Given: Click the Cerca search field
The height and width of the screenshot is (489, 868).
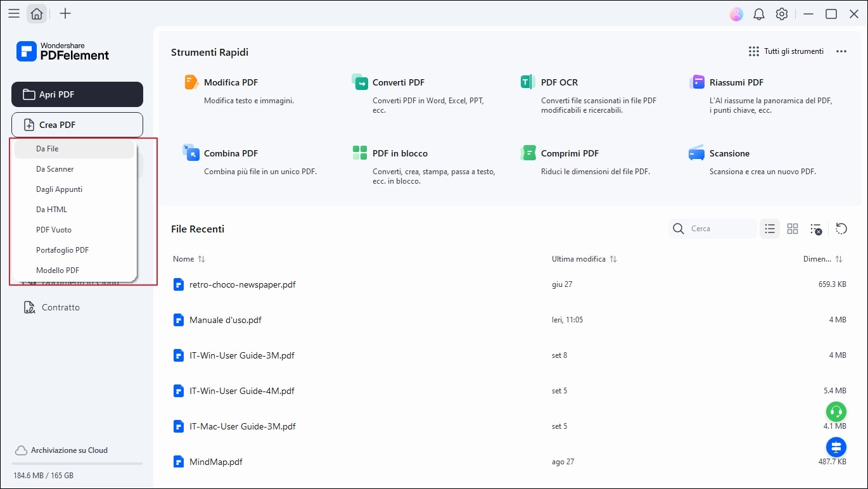Looking at the screenshot, I should [720, 229].
